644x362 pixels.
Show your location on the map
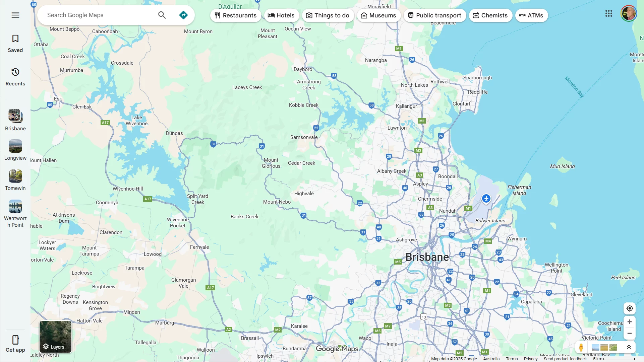[630, 308]
